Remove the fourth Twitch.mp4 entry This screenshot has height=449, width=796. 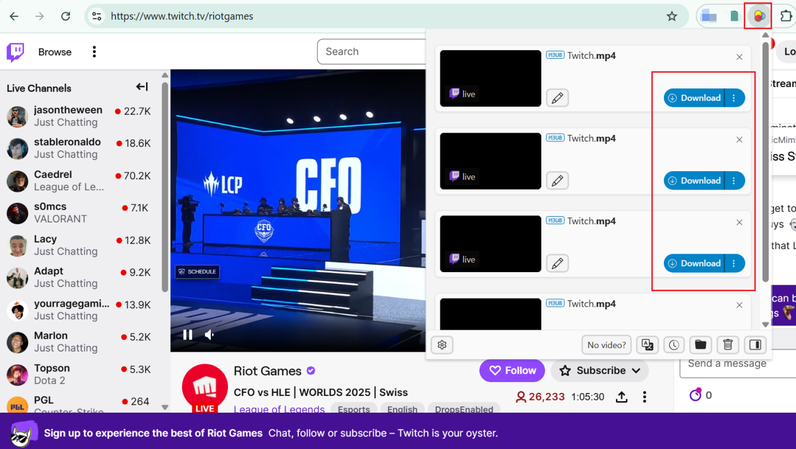(x=739, y=305)
